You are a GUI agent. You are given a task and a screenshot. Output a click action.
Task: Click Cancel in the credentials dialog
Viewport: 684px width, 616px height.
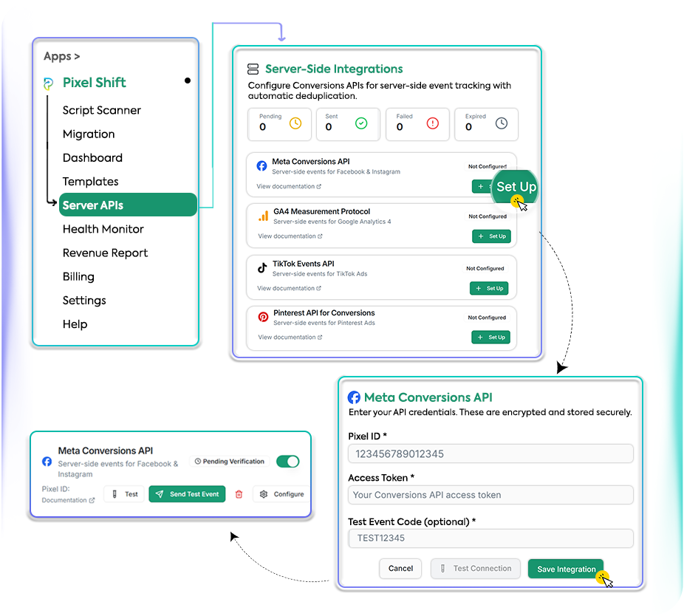click(400, 569)
